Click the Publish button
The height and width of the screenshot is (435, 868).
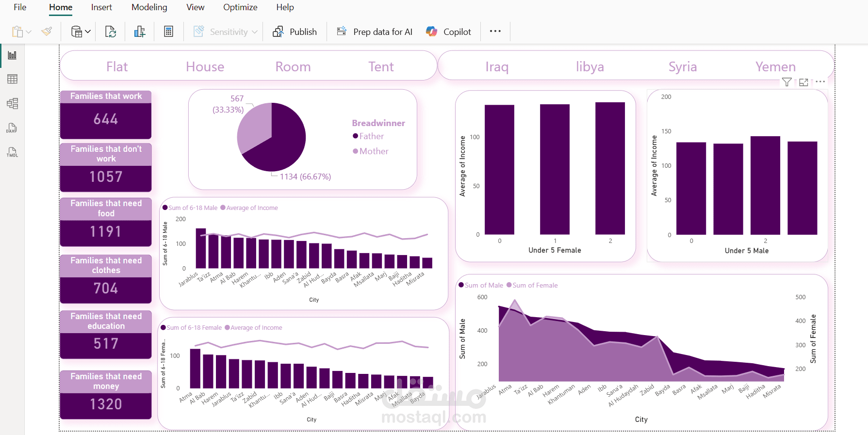point(295,32)
